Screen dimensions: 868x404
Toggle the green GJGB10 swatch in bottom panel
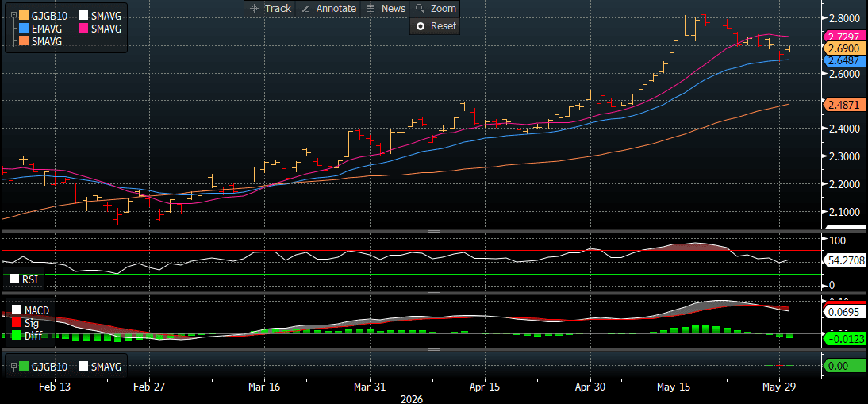(24, 366)
